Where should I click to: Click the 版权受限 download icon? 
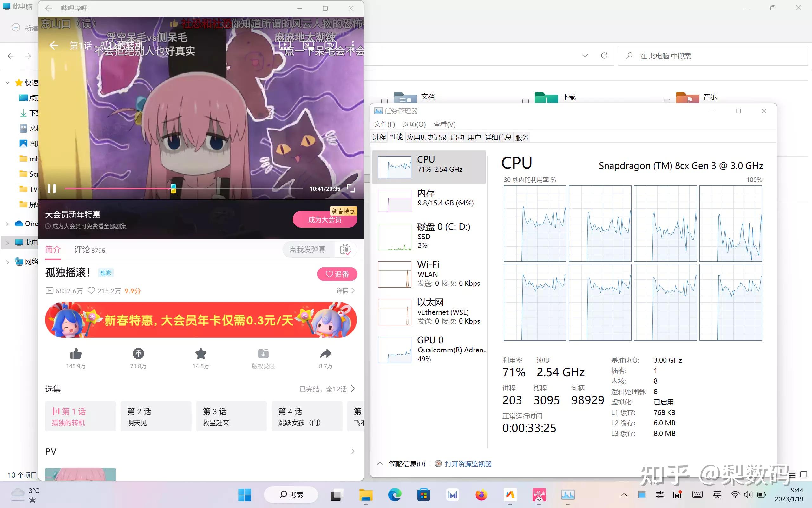tap(263, 353)
